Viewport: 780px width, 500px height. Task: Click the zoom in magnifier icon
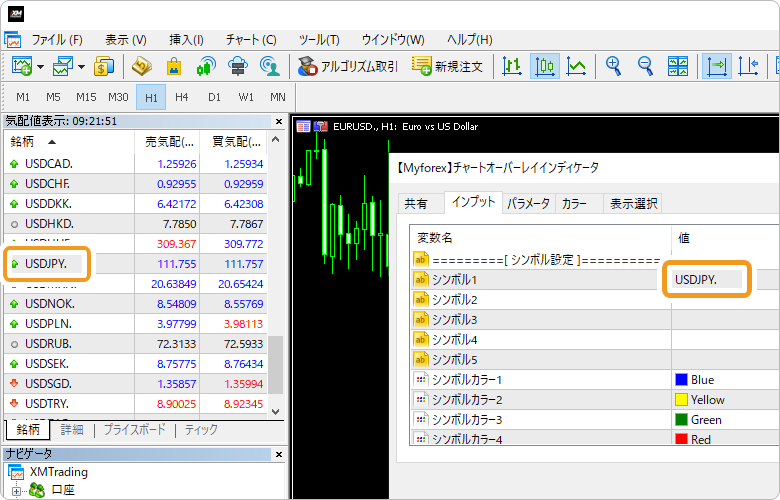tap(613, 66)
